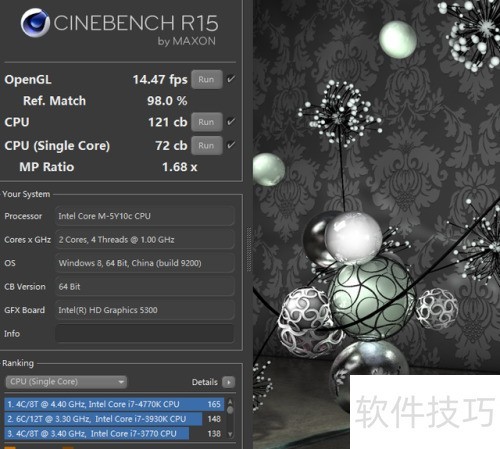Viewport: 500px width, 449px height.
Task: Click the ranking list scroll down arrow
Action: point(230,434)
